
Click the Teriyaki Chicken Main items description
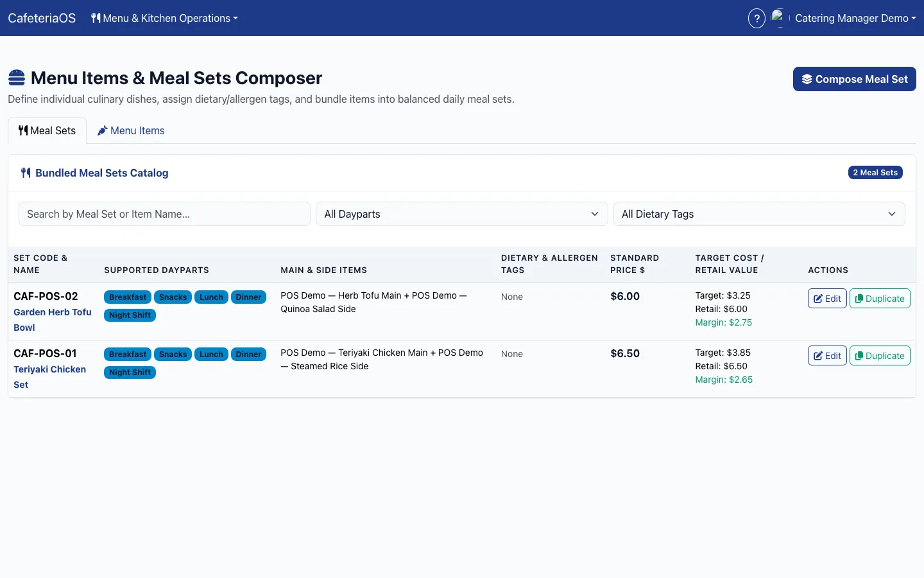(382, 359)
